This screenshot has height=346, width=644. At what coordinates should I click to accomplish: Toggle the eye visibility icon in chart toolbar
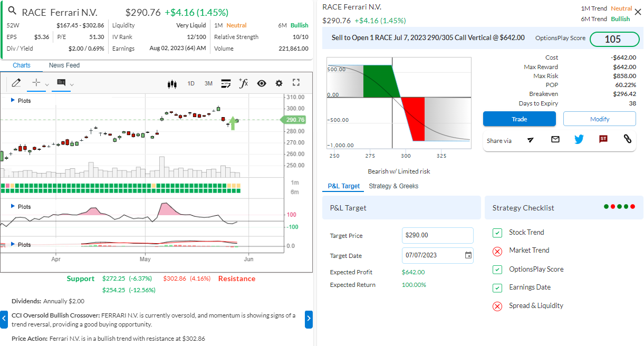pyautogui.click(x=262, y=83)
